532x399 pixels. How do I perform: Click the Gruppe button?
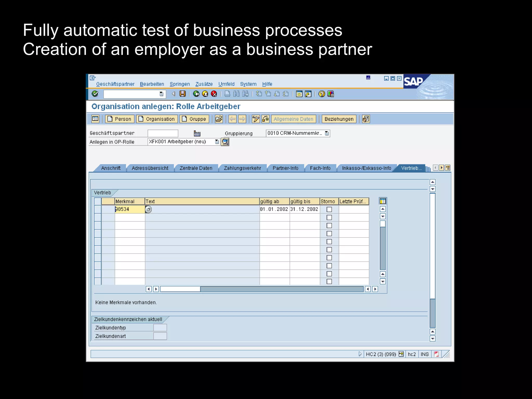coord(194,119)
